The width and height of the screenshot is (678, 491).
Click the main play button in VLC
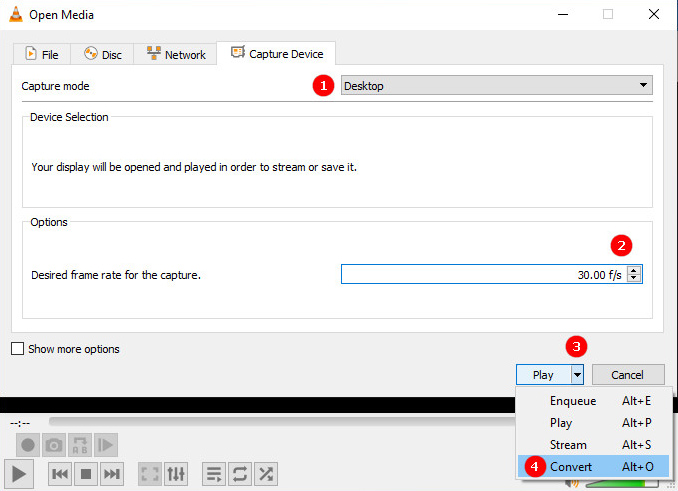tap(19, 474)
